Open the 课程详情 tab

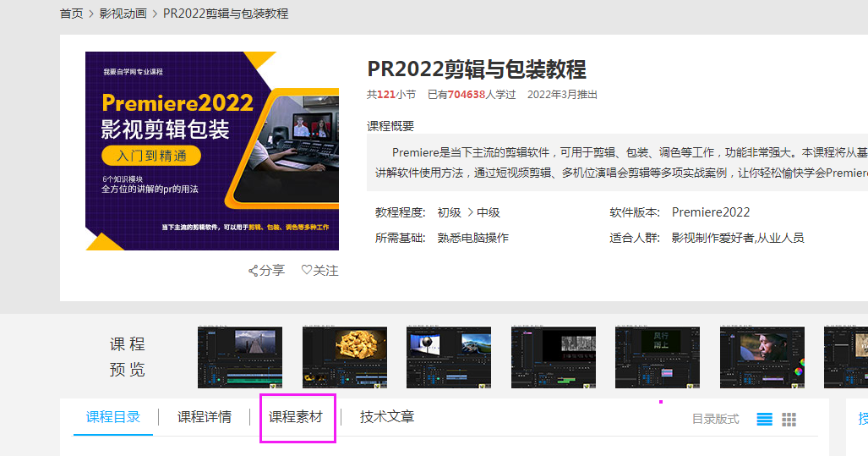(205, 417)
